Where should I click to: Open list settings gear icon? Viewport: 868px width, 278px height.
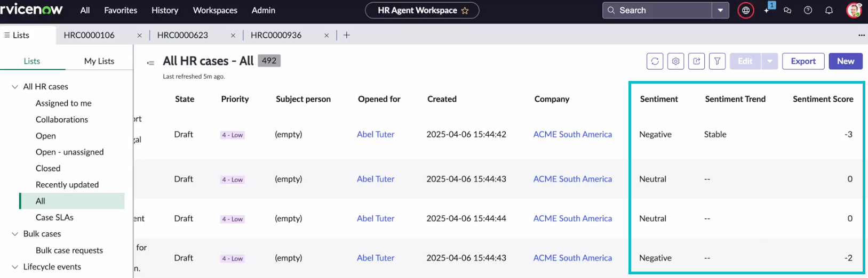click(675, 61)
